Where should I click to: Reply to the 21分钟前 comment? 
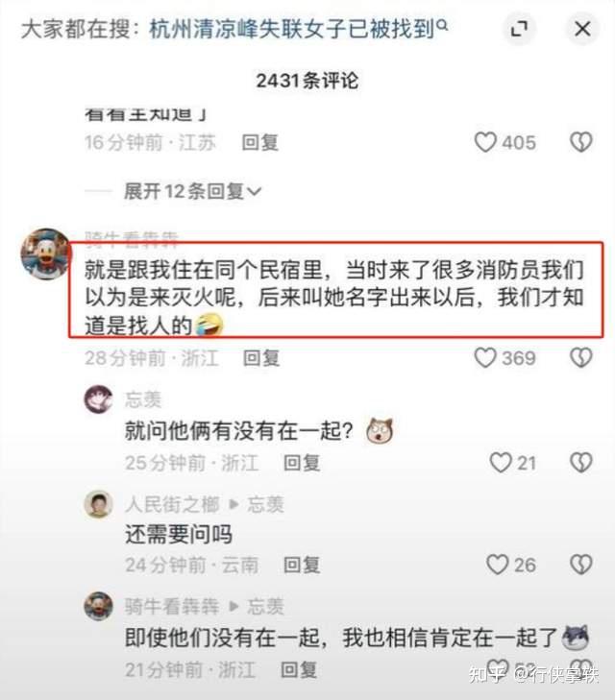pyautogui.click(x=299, y=669)
